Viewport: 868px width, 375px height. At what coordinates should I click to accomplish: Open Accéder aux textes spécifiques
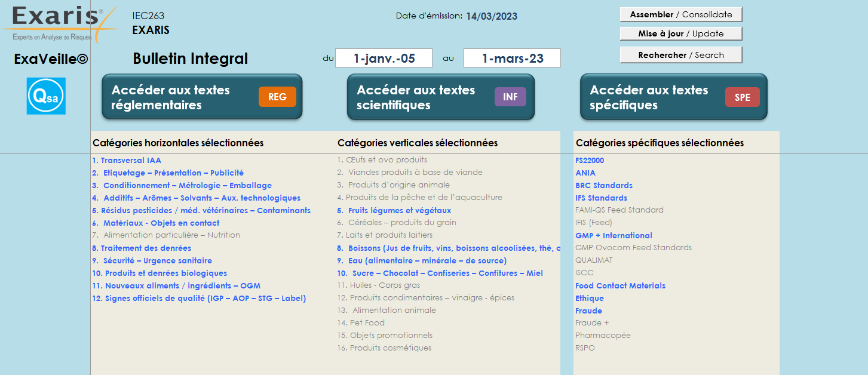(x=673, y=97)
